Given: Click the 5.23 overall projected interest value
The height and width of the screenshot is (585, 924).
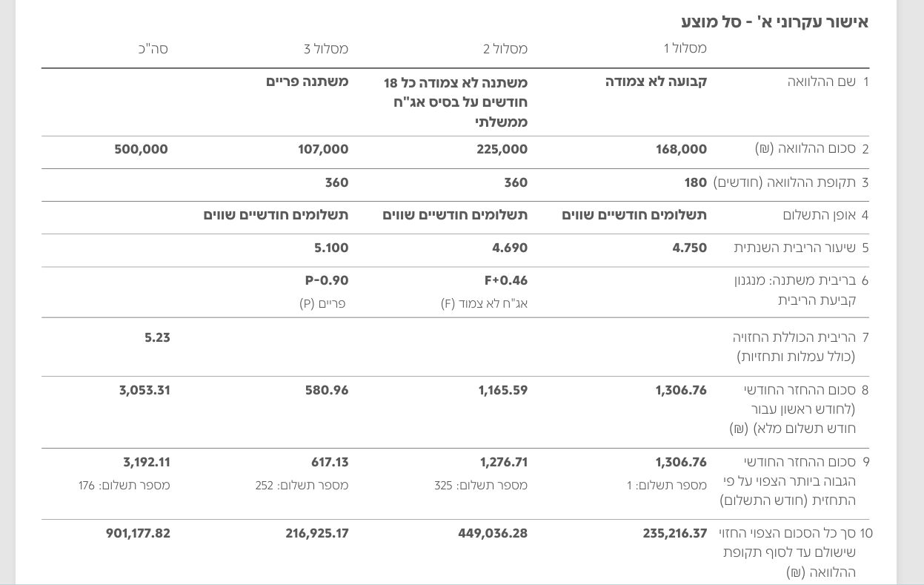Looking at the screenshot, I should coord(157,338).
